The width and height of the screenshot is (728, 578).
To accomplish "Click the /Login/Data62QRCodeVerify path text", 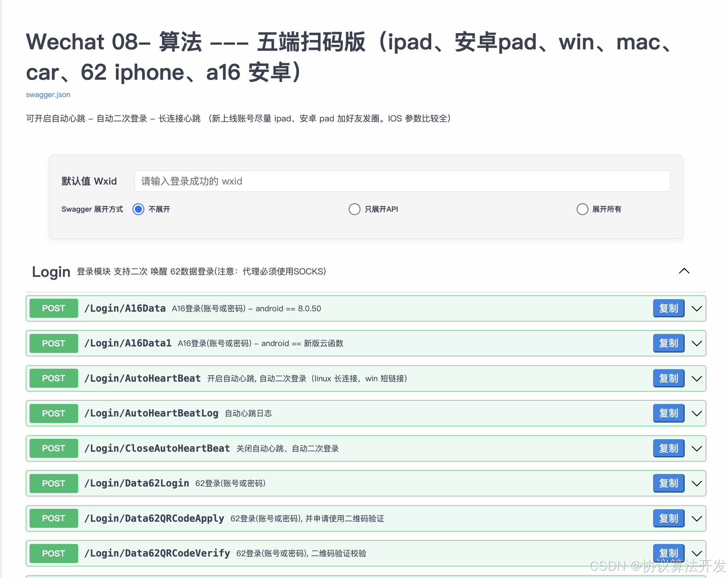I will (157, 553).
